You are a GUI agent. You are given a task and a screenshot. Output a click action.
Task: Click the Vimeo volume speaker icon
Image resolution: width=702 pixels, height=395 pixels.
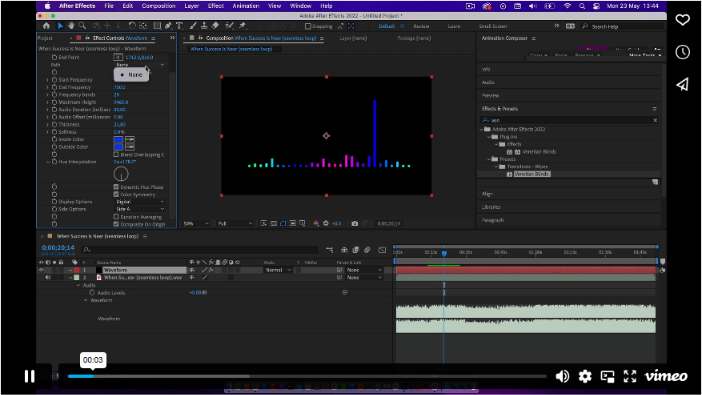562,376
